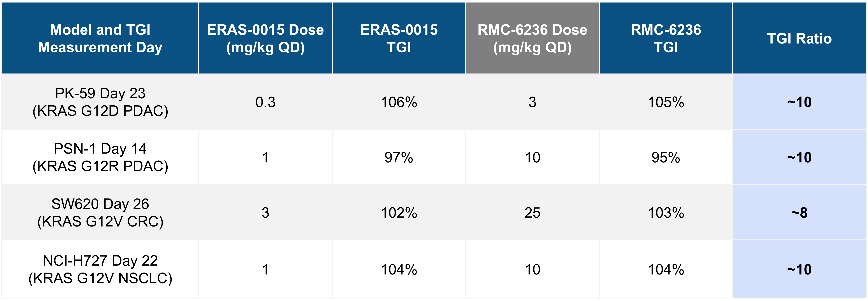Select the TGI Ratio cell for PK-59 row
The width and height of the screenshot is (868, 301).
799,102
